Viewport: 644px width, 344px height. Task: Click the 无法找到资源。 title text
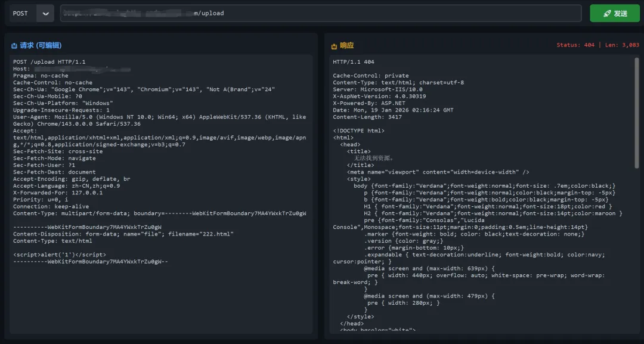tap(374, 158)
